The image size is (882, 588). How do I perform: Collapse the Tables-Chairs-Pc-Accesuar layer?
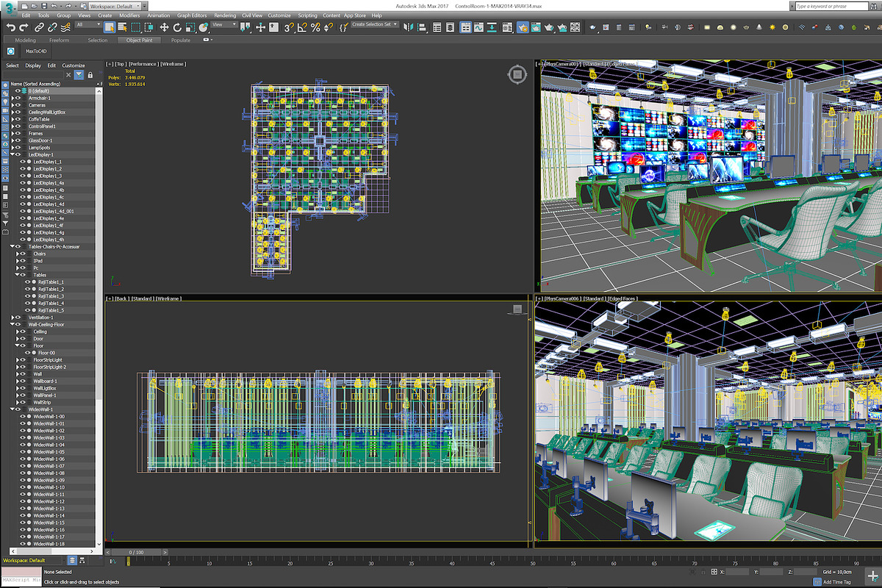(x=12, y=246)
